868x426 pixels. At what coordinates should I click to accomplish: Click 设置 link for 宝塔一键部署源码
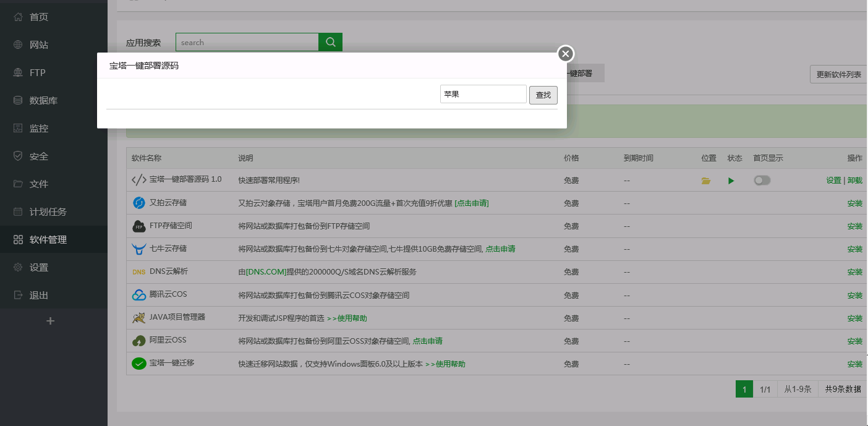click(833, 181)
